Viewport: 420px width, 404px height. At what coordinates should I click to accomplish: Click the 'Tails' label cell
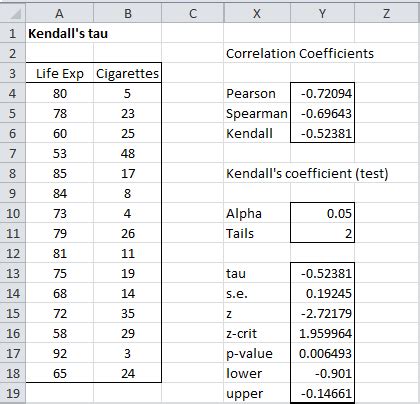point(257,233)
